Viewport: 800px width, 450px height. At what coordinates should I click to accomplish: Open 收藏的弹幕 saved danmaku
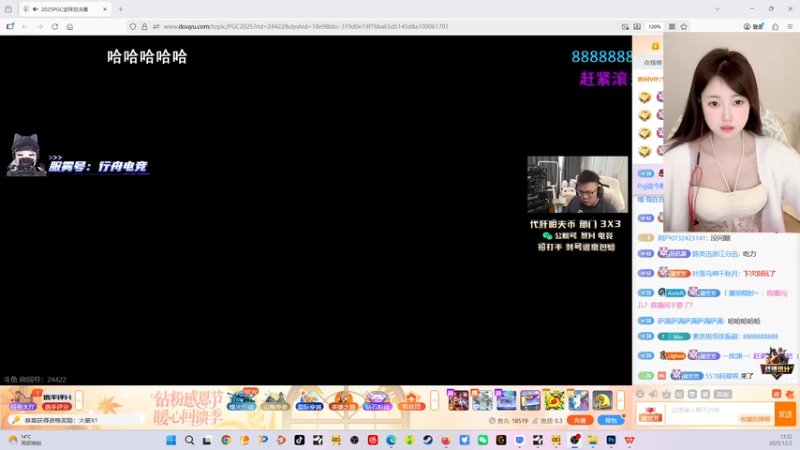(x=755, y=419)
